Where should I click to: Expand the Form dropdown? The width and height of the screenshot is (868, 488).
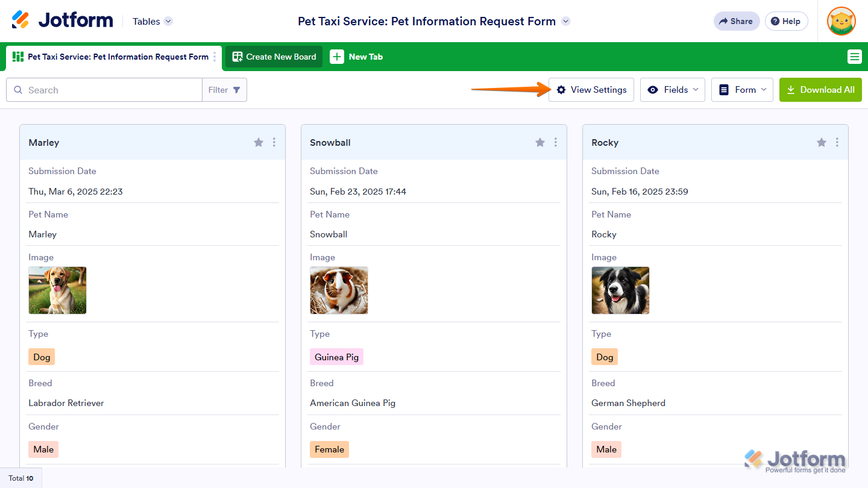[x=742, y=90]
